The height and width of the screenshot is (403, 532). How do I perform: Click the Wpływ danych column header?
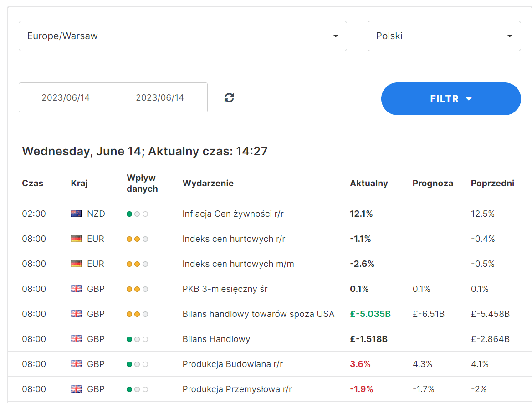[x=142, y=183]
